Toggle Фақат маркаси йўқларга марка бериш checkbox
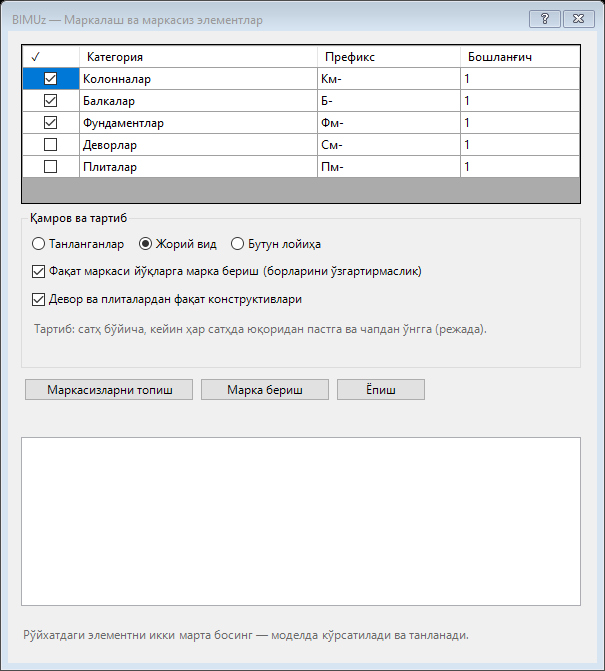Image resolution: width=605 pixels, height=671 pixels. pos(227,271)
